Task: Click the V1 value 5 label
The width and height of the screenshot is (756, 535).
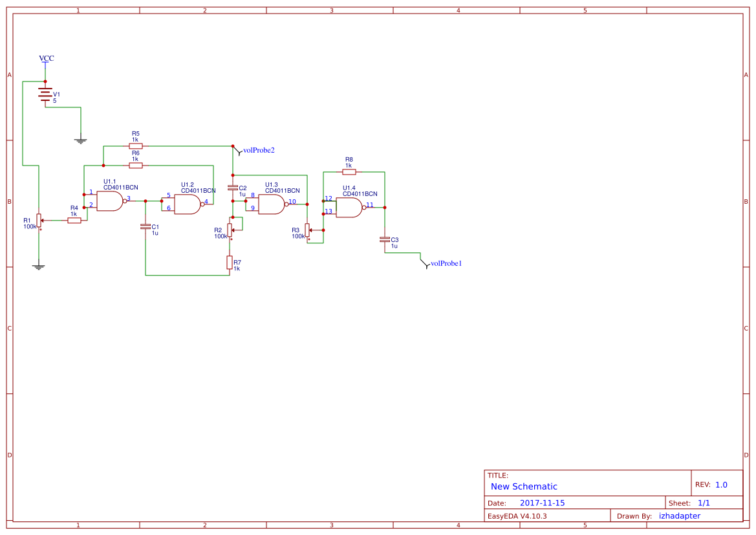Action: tap(54, 101)
